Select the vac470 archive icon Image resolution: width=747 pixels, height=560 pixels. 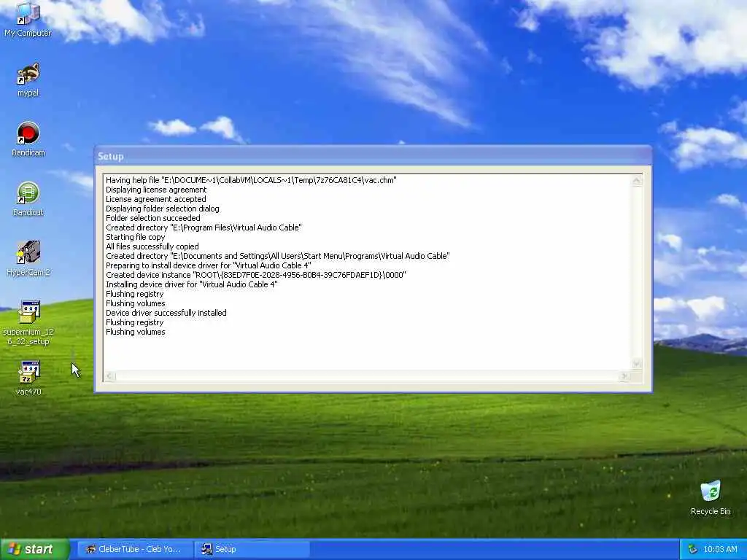pos(28,378)
